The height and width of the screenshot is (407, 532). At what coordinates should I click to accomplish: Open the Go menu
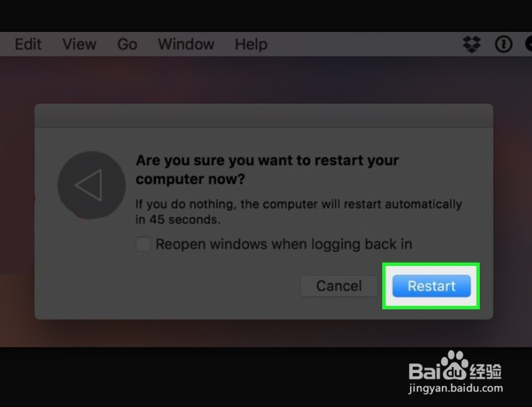(x=127, y=44)
